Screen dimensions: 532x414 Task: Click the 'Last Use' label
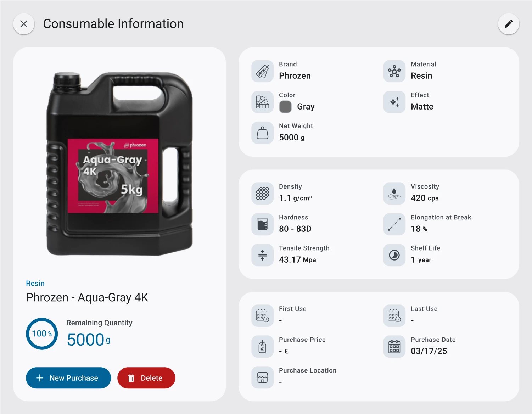(x=424, y=309)
